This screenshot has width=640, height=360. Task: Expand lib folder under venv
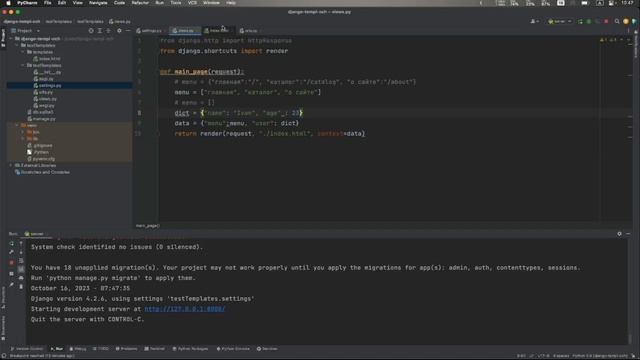[23, 139]
